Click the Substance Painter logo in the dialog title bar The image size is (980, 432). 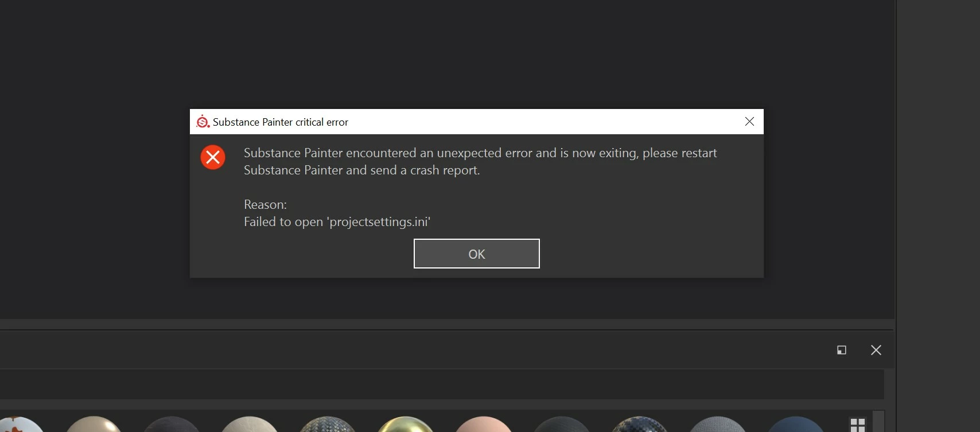(203, 122)
